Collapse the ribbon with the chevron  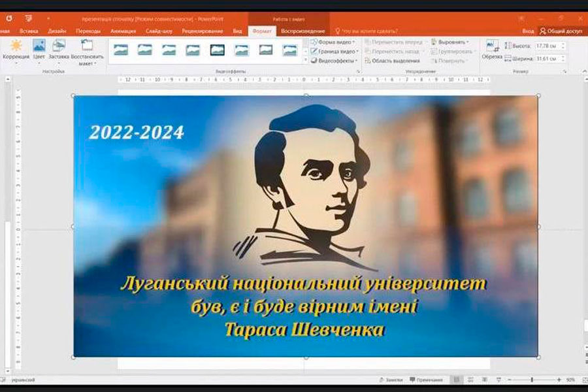click(584, 71)
